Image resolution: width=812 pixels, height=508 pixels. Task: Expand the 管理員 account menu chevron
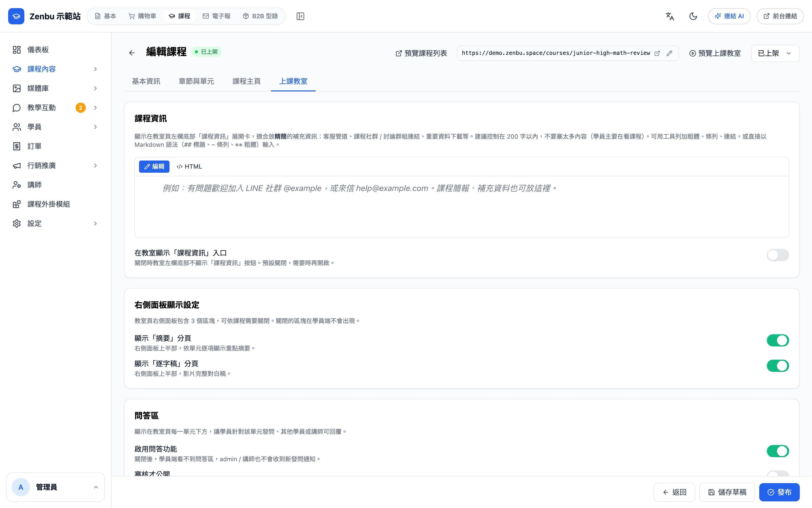(96, 487)
